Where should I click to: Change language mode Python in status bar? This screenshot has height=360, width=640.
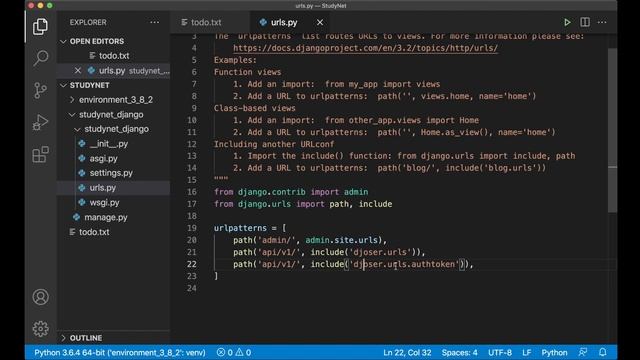pyautogui.click(x=554, y=352)
